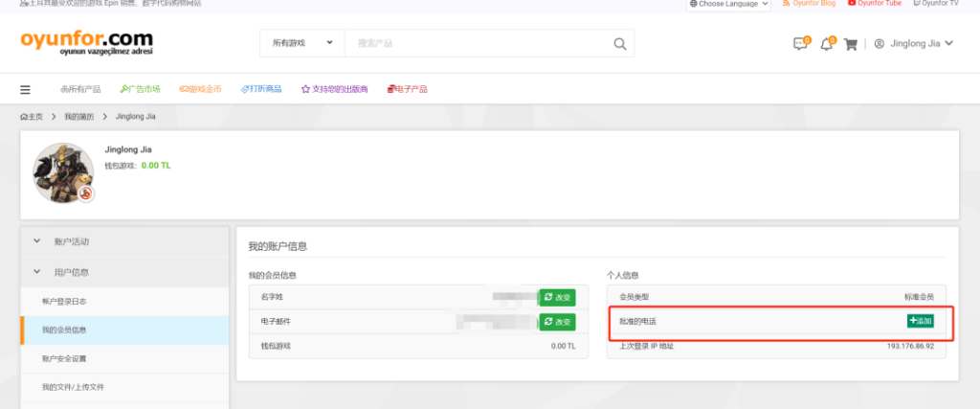Viewport: 980px width, 409px height.
Task: Select 我的会员信息 in the sidebar
Action: [124, 329]
